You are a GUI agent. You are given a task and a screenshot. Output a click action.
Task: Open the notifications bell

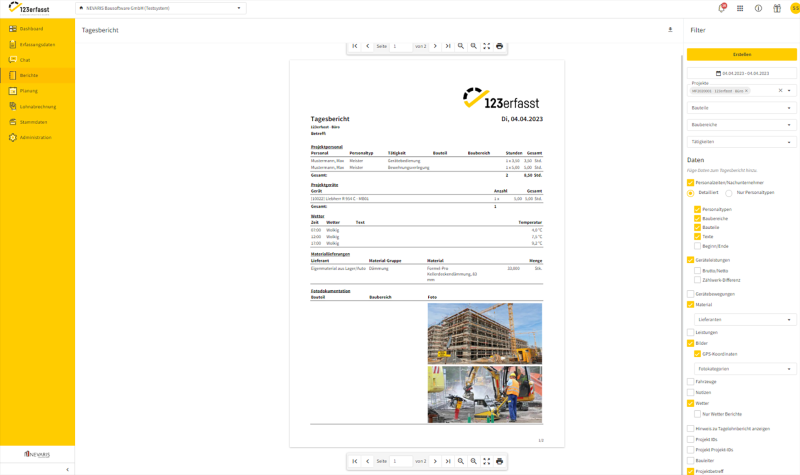click(722, 8)
